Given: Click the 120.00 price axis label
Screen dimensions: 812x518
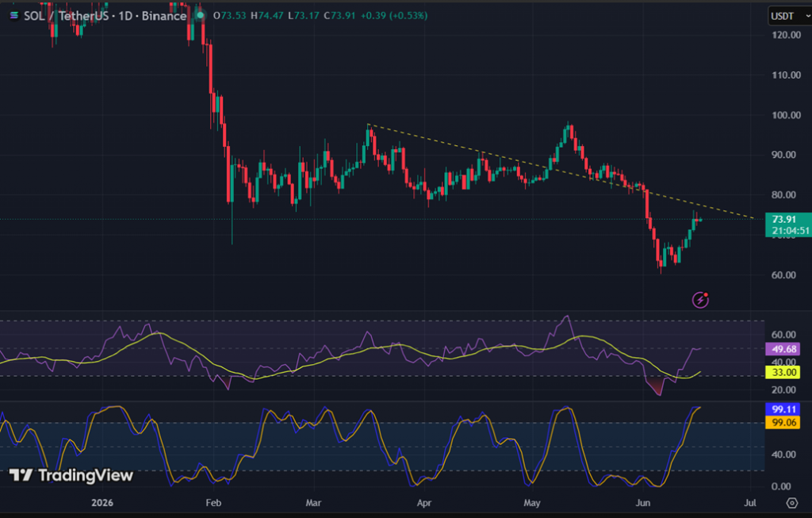Looking at the screenshot, I should pos(786,35).
